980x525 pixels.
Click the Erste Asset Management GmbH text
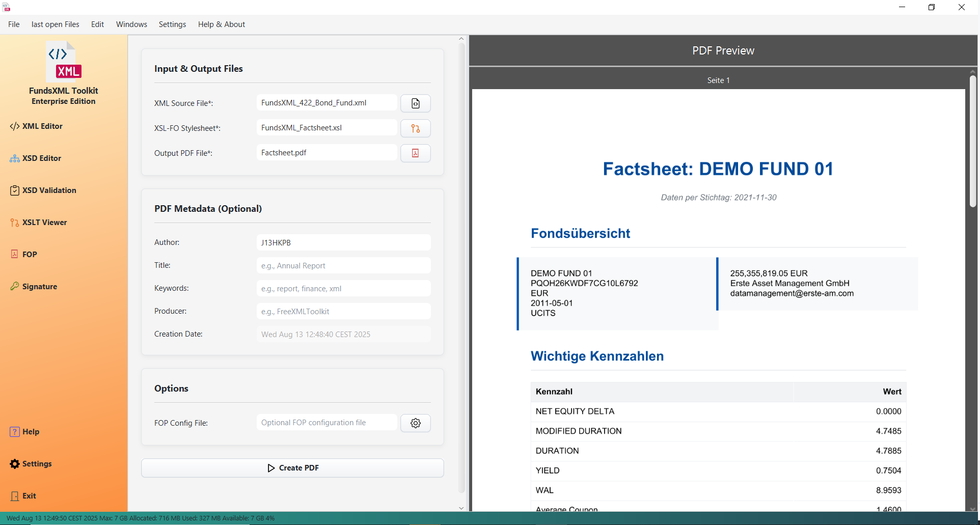(x=790, y=283)
